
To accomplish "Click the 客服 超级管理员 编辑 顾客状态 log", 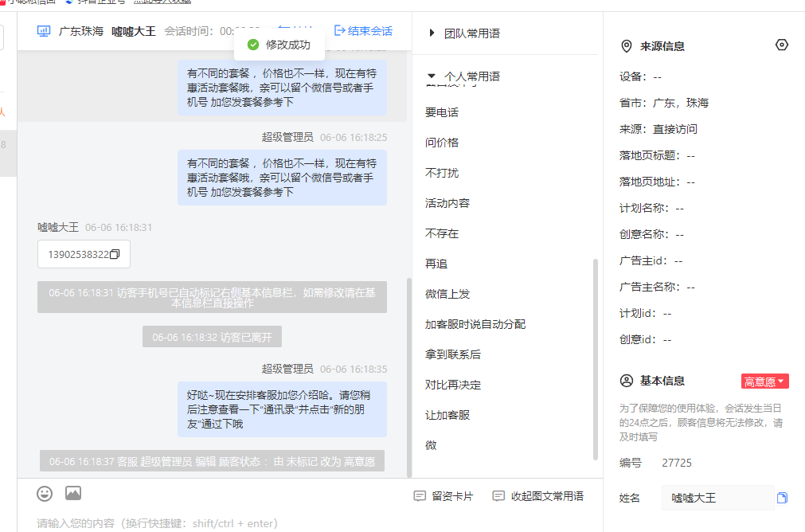I will pyautogui.click(x=212, y=461).
